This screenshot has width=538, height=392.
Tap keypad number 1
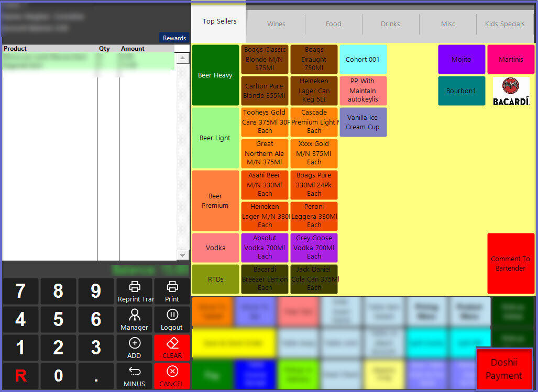click(20, 348)
